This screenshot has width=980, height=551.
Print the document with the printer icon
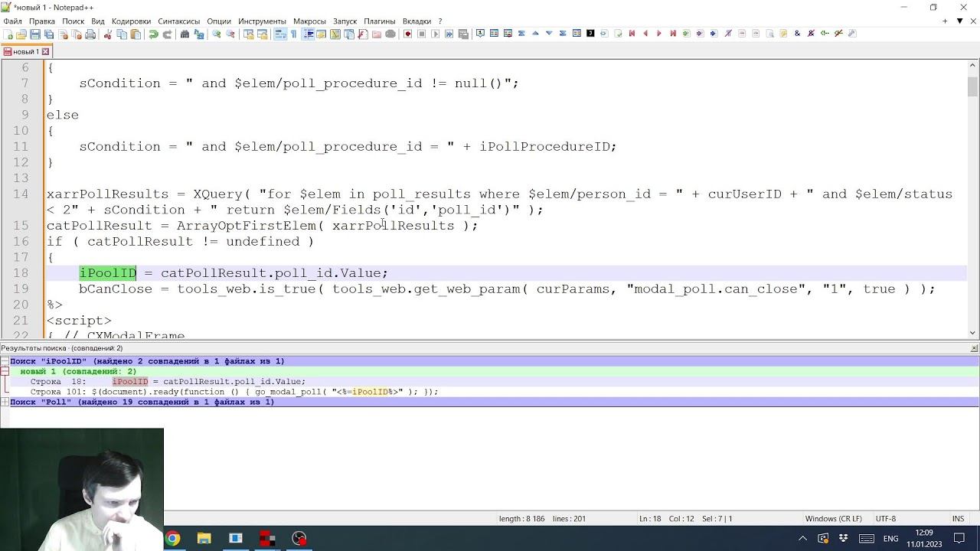90,34
